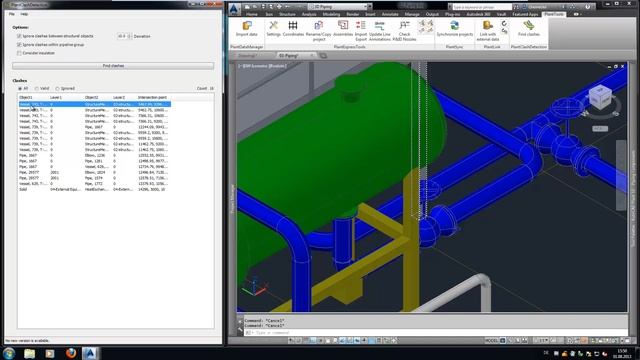Click the keyword search box

tap(482, 7)
